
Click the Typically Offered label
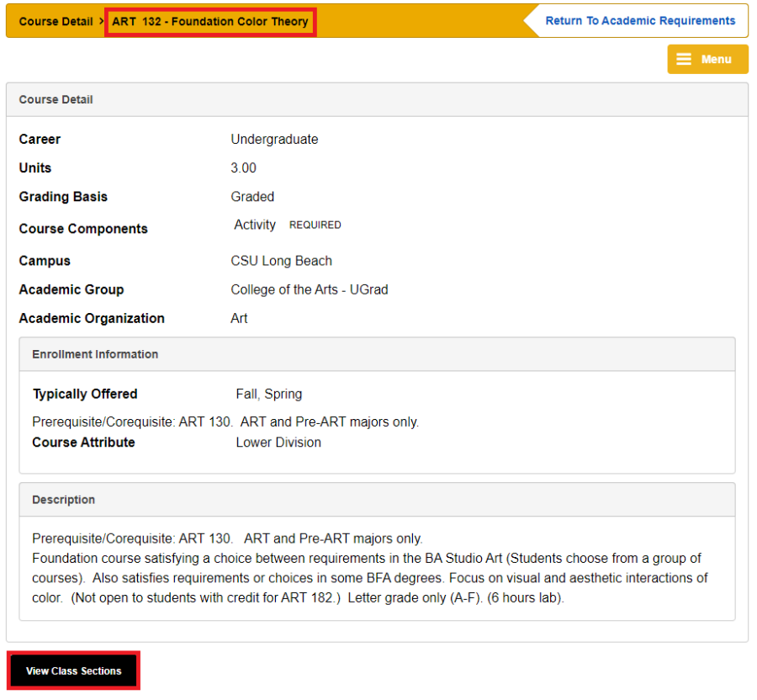click(85, 395)
